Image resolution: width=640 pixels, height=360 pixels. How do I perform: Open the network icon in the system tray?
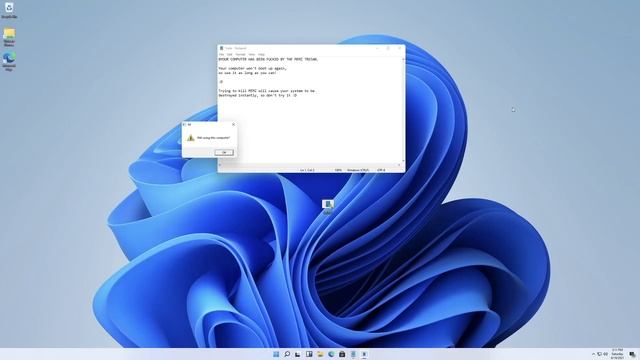click(600, 354)
